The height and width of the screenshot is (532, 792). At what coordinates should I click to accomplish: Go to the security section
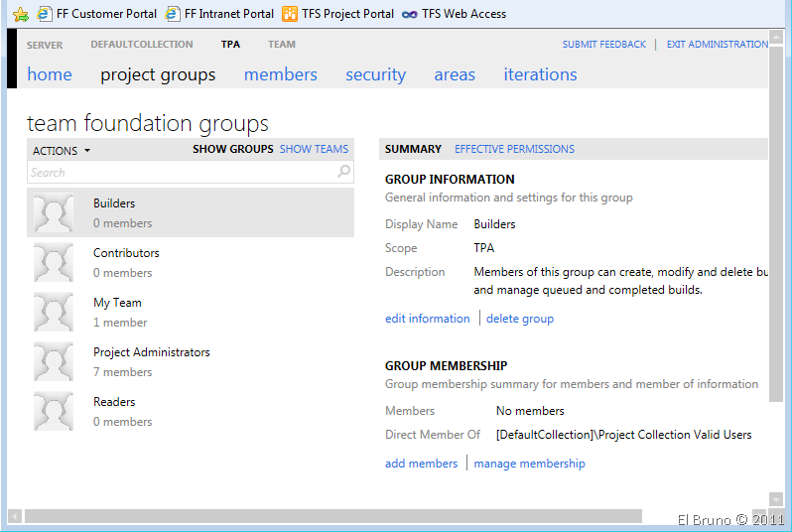tap(375, 74)
